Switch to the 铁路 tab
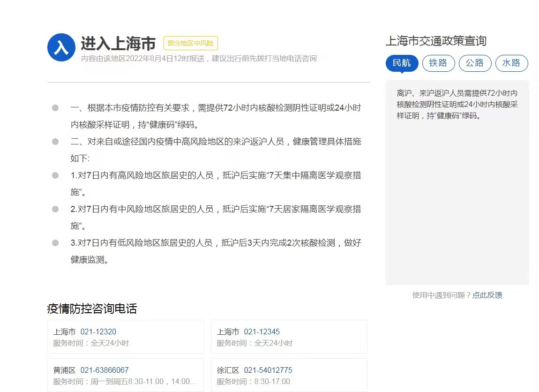Viewport: 539px width, 392px height. 438,63
